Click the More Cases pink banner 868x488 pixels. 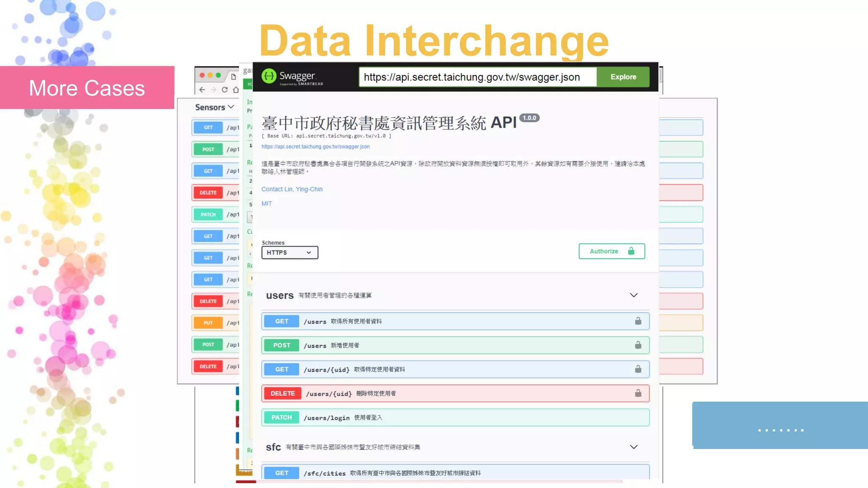coord(87,88)
